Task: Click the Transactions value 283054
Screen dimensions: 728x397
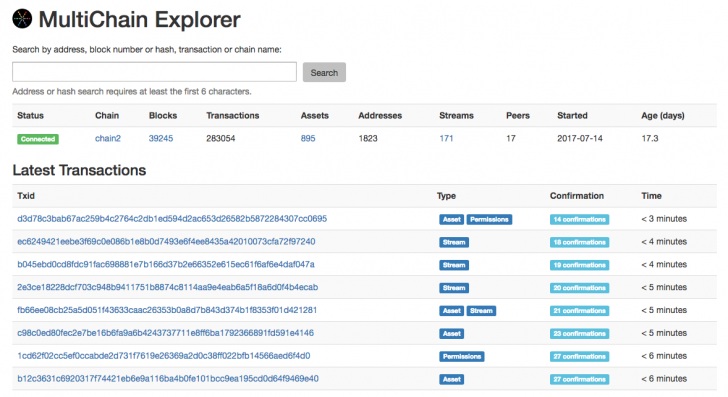Action: click(221, 138)
